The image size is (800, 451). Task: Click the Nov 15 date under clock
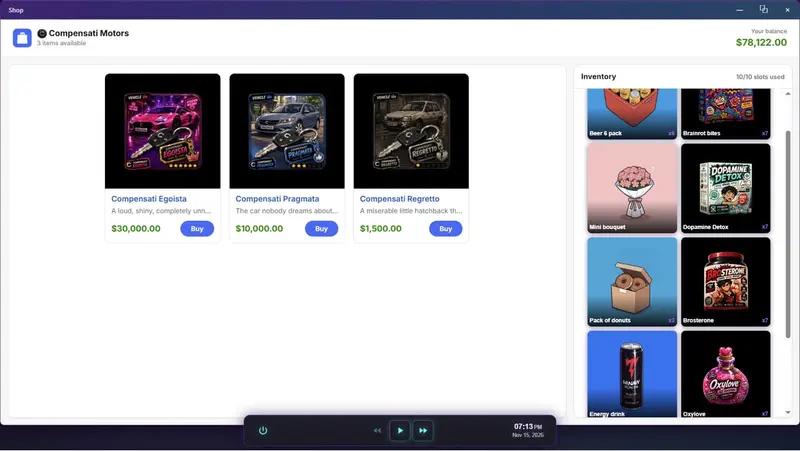[x=528, y=435]
